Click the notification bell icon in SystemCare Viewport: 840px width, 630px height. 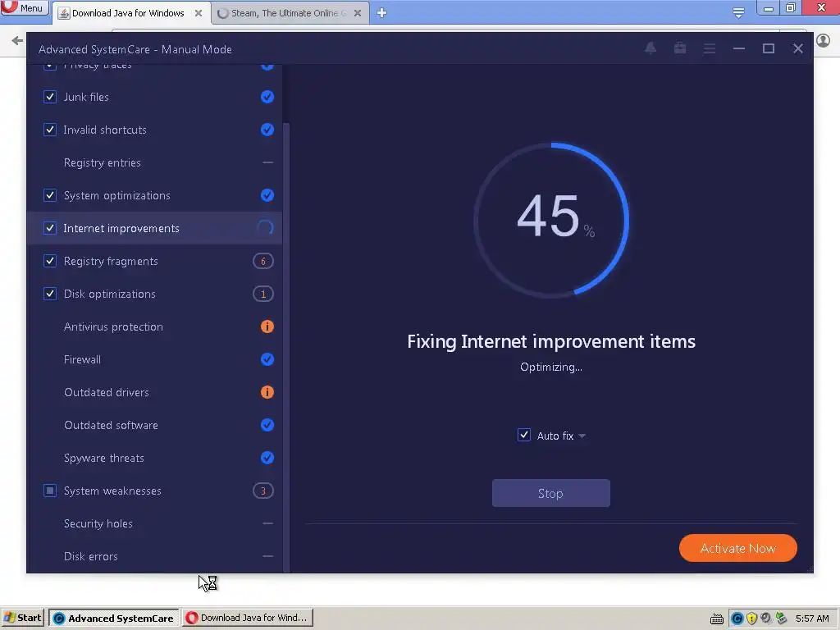pos(651,48)
